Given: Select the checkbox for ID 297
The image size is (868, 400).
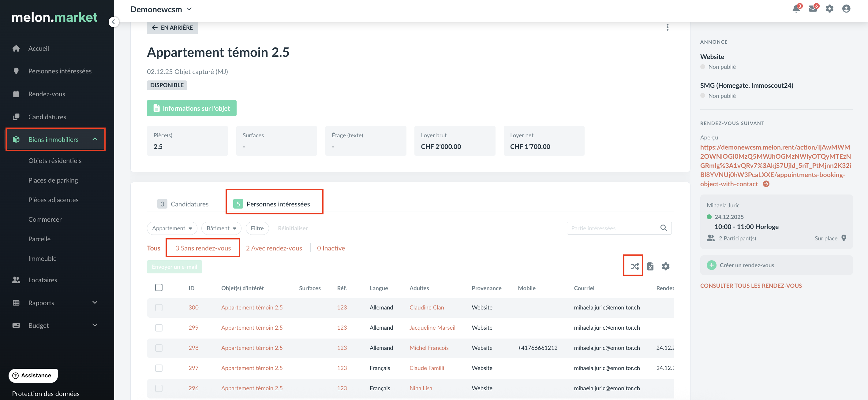Looking at the screenshot, I should 159,368.
